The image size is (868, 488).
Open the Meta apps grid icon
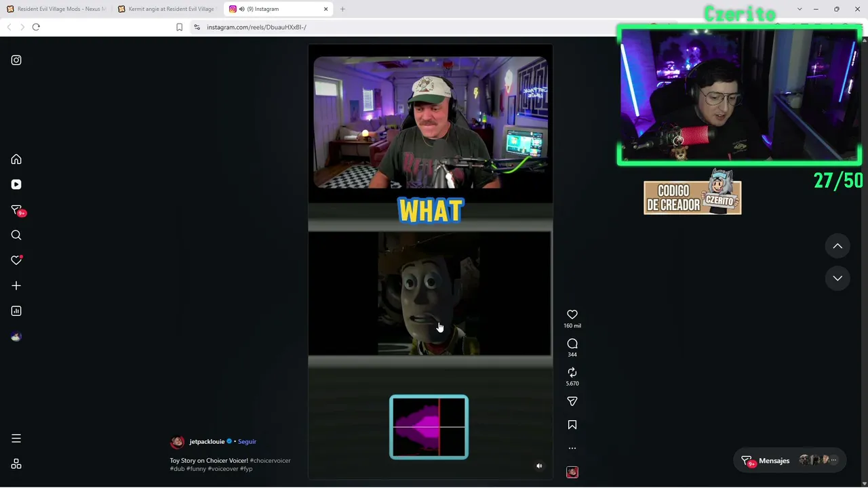click(16, 464)
